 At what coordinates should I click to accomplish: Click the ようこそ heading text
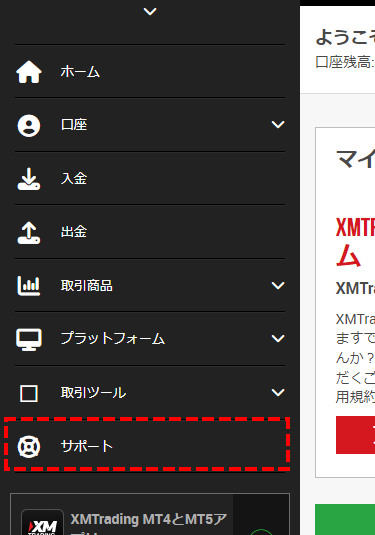click(x=345, y=37)
